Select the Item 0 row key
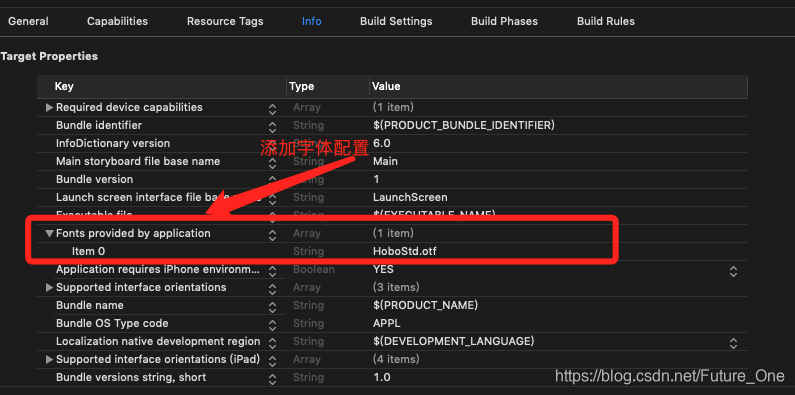Screen dimensions: 795x395 [89, 252]
